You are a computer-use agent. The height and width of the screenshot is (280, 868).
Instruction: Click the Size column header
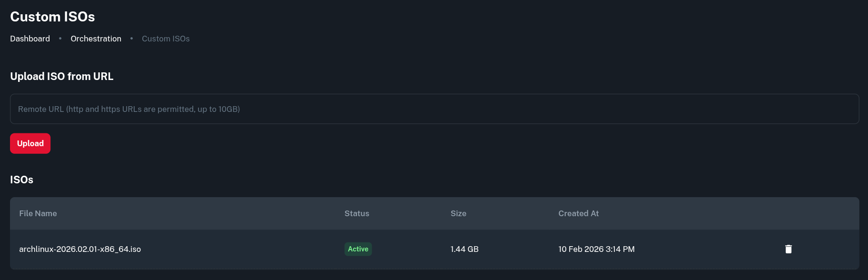coord(458,213)
